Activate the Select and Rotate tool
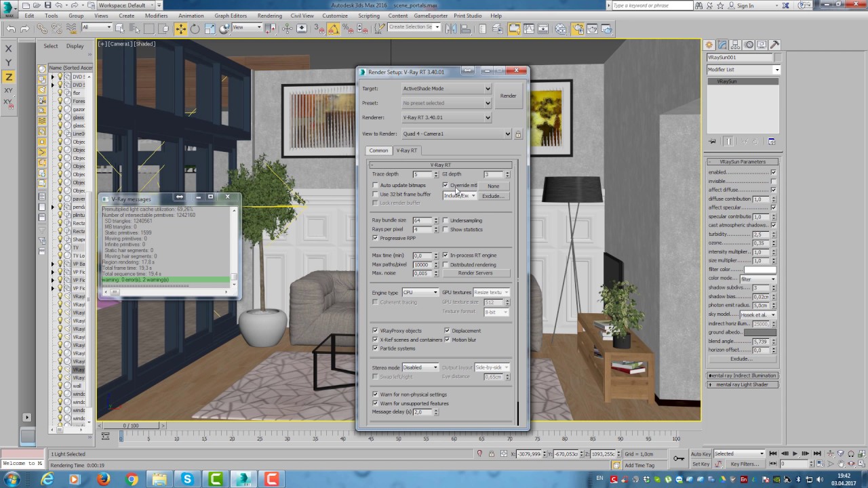Screen dimensions: 868x488 tap(195, 28)
